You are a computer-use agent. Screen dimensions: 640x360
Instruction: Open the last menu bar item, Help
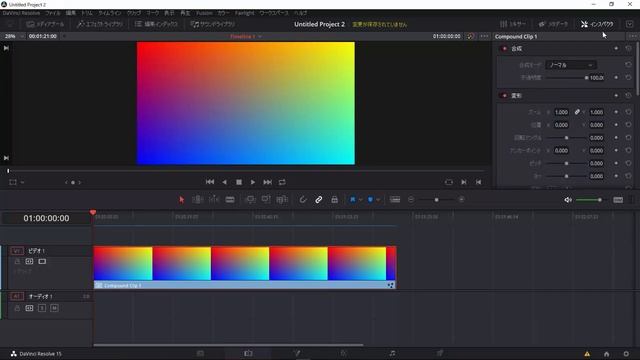coord(301,13)
